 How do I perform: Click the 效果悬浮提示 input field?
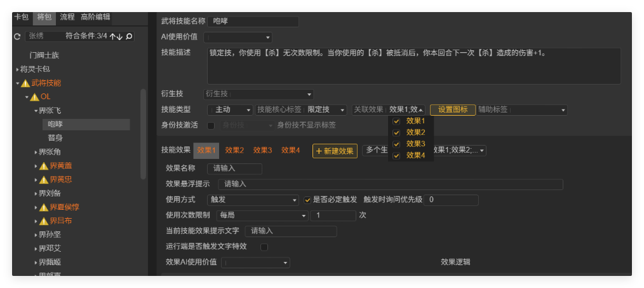point(390,184)
